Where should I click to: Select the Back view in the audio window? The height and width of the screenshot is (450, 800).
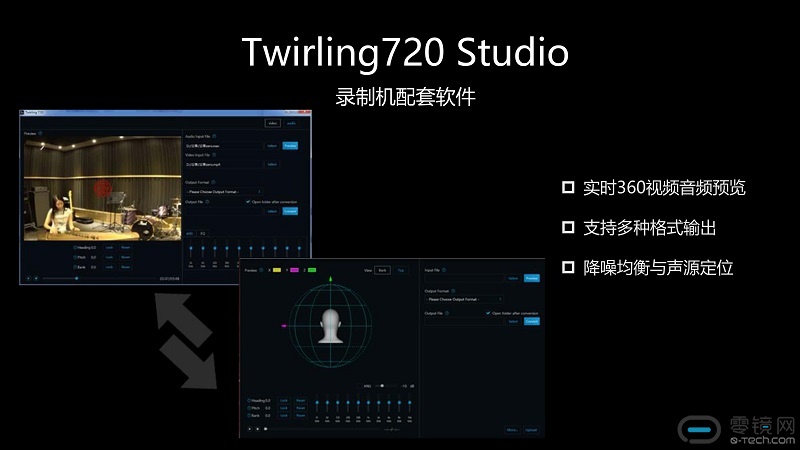383,270
